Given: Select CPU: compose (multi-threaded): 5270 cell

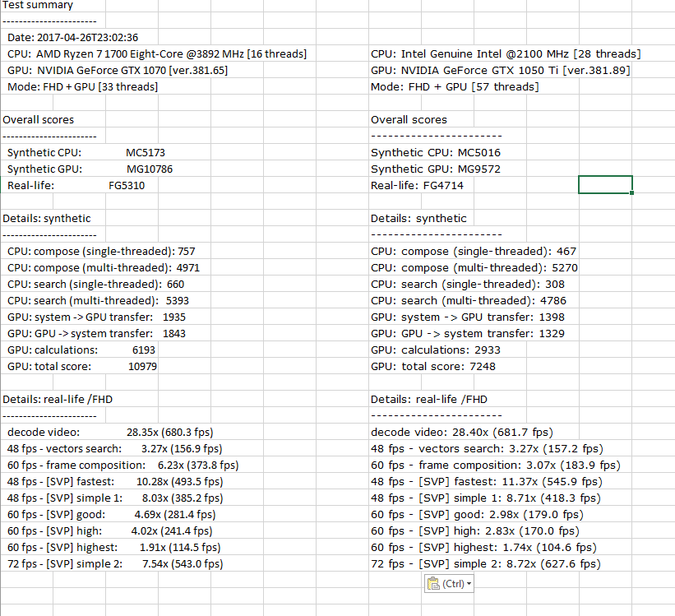Looking at the screenshot, I should pos(474,267).
